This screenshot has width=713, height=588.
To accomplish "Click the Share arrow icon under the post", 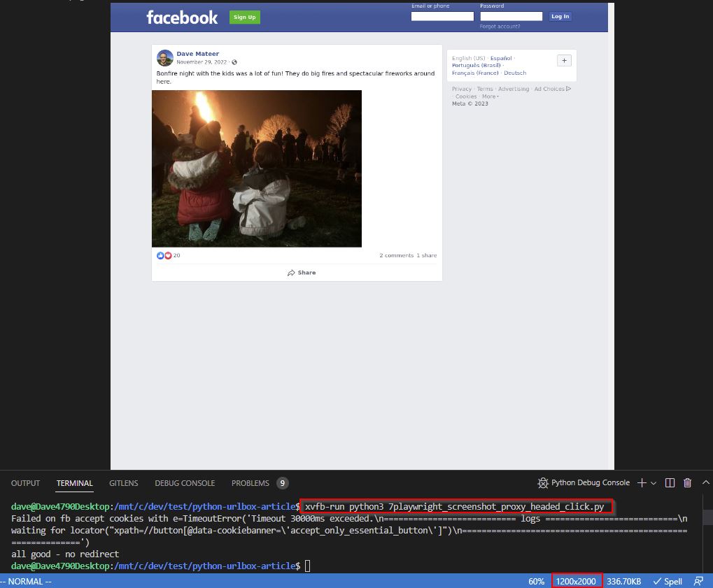I will click(x=291, y=273).
